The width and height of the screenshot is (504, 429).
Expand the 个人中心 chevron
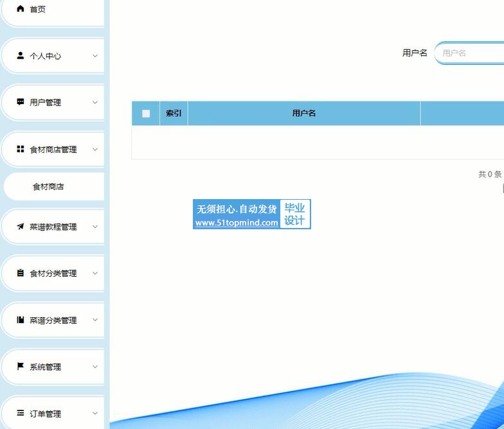95,55
